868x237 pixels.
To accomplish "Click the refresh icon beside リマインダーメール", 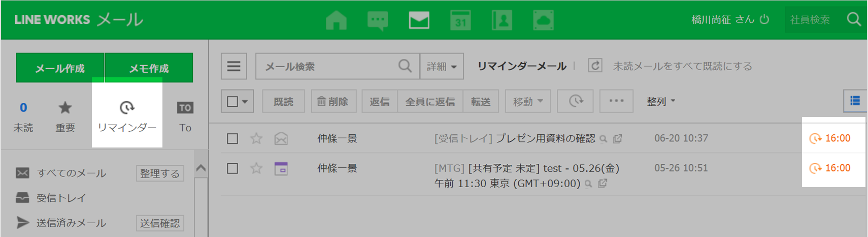I will (595, 66).
